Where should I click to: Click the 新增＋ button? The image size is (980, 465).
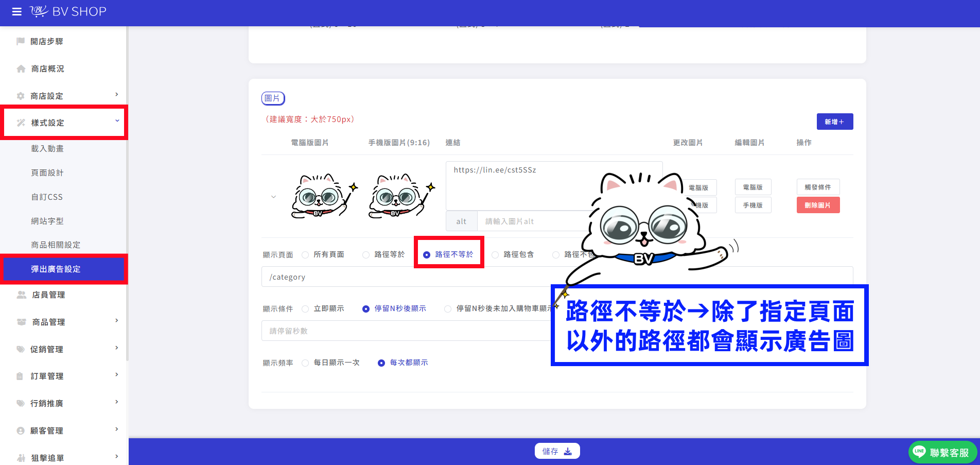pos(834,122)
